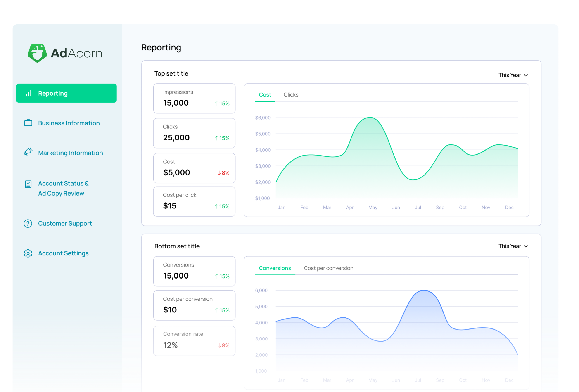Click the Marketing Information megaphone icon
The height and width of the screenshot is (392, 579).
tap(28, 152)
